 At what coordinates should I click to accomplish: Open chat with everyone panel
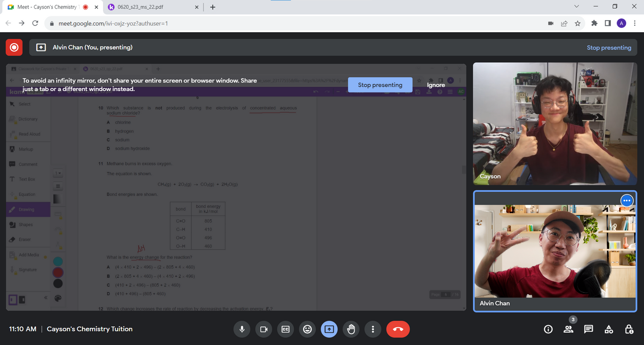click(x=588, y=329)
